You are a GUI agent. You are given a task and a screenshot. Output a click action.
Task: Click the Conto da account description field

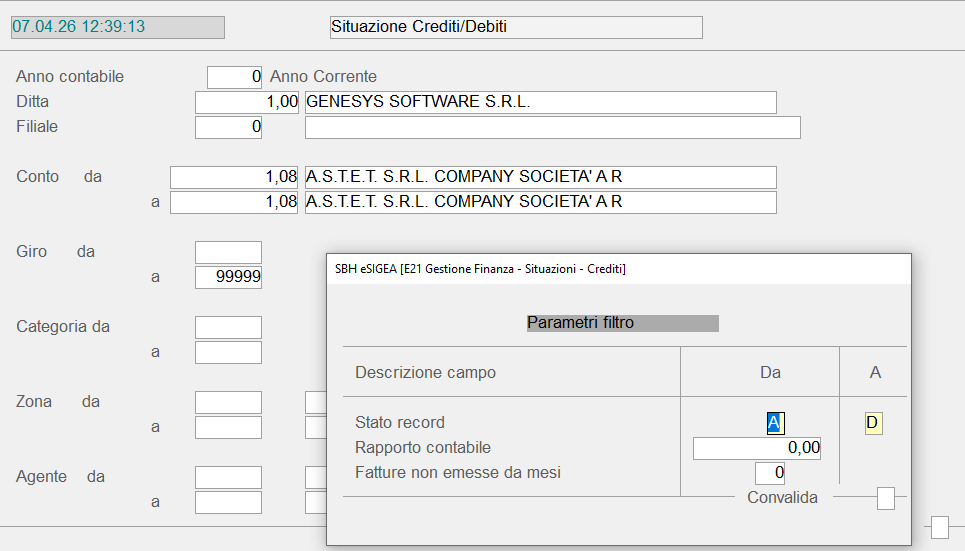[x=540, y=177]
